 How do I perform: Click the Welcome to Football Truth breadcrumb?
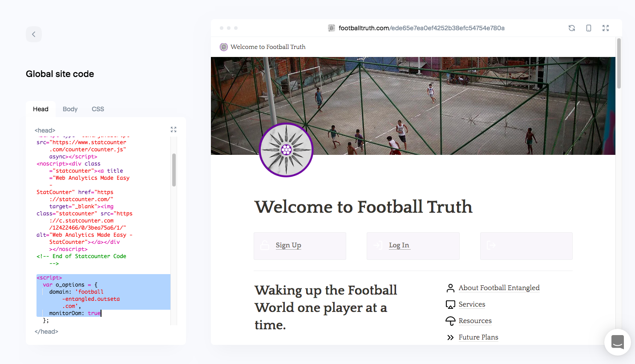point(268,47)
